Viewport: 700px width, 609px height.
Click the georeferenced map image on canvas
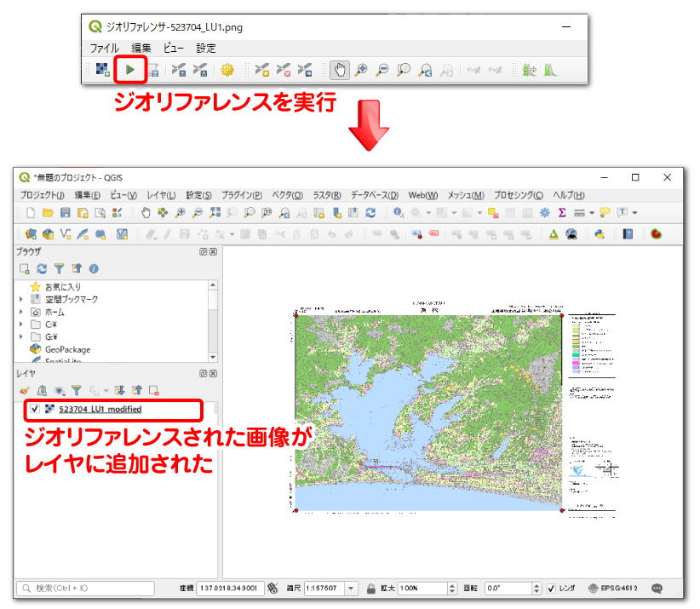coord(428,413)
